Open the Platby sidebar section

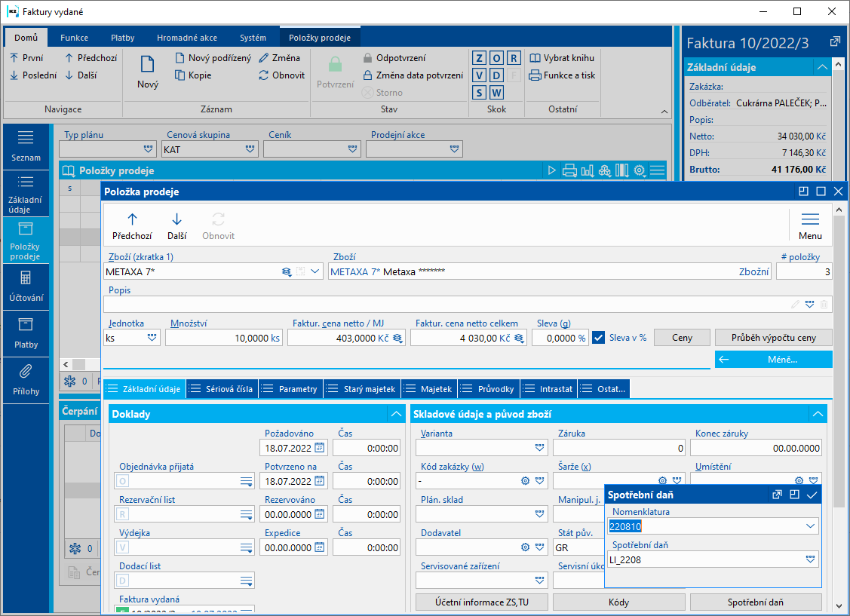pyautogui.click(x=26, y=333)
